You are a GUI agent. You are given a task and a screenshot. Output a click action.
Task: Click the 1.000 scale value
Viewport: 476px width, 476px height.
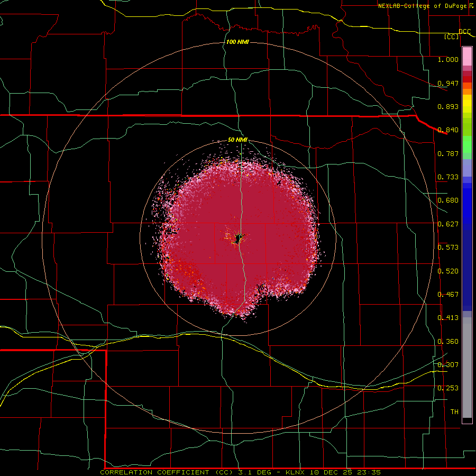pyautogui.click(x=448, y=59)
